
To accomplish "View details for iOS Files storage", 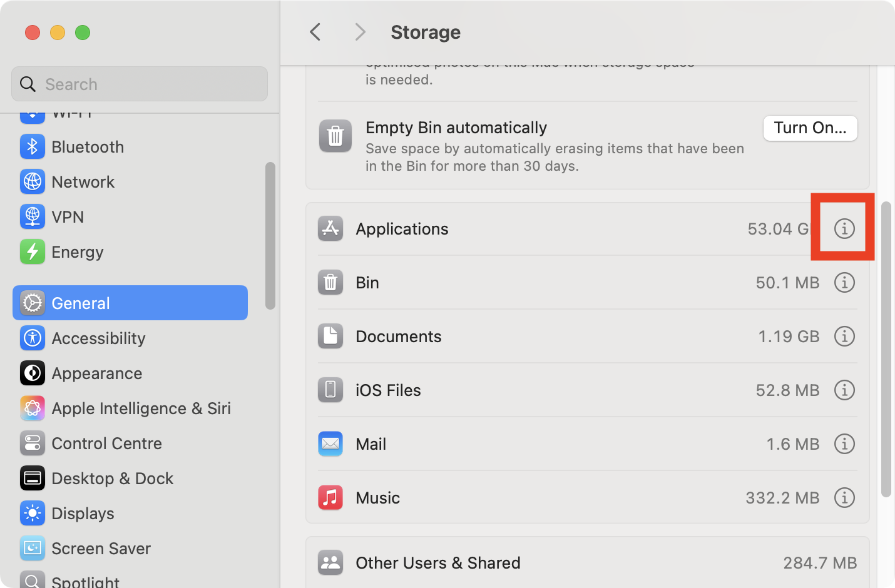I will [844, 390].
